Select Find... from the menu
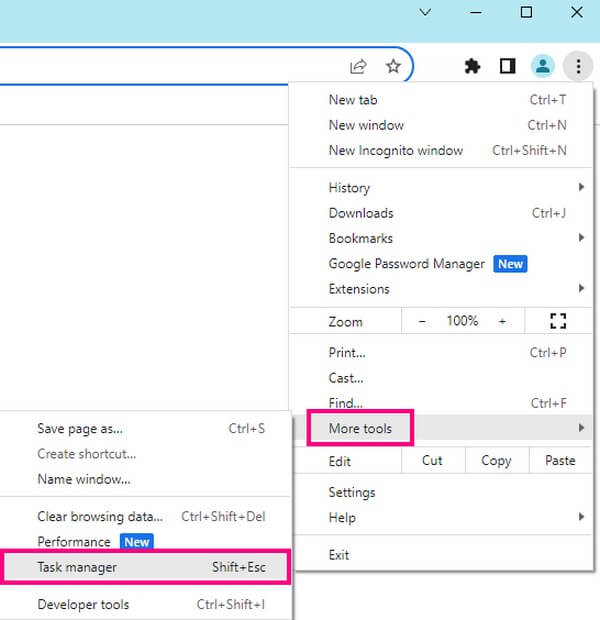Viewport: 600px width, 620px height. (441, 403)
